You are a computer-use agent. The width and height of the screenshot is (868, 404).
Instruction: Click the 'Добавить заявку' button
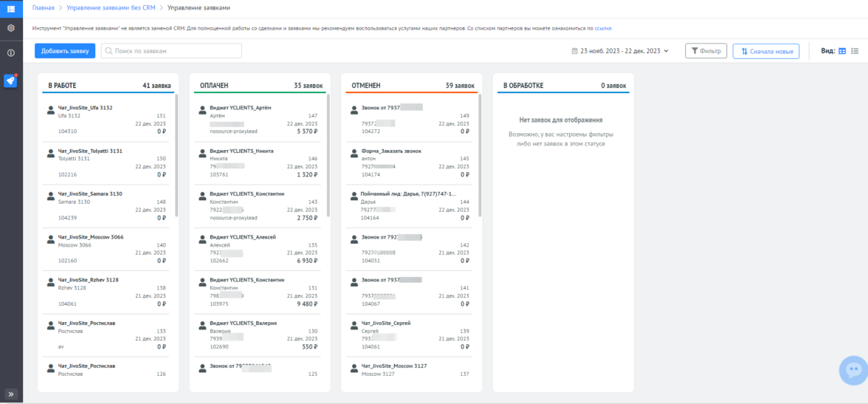pos(65,51)
